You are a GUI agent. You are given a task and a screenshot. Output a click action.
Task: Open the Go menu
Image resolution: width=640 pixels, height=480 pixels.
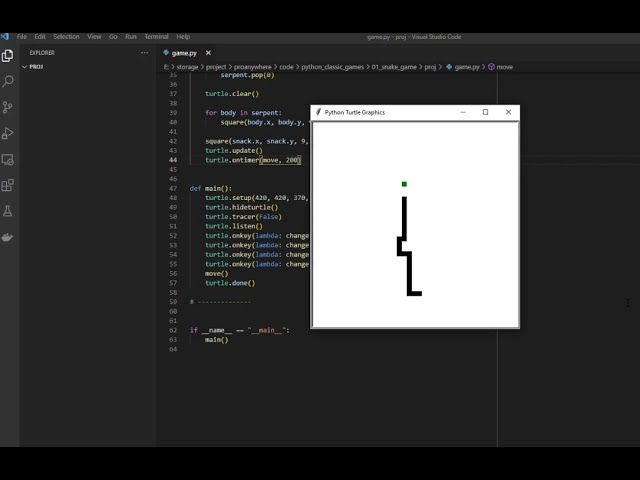[x=113, y=37]
